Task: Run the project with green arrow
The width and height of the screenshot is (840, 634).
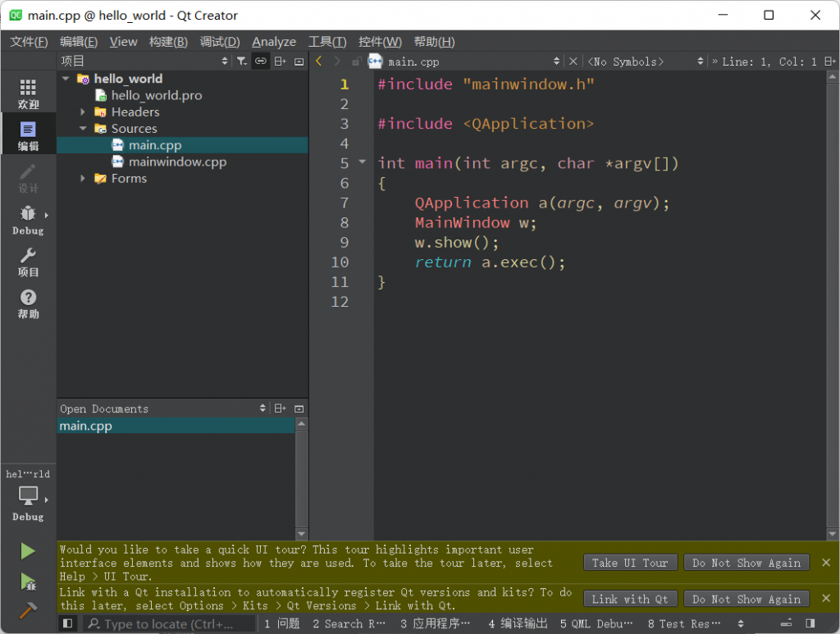Action: 28,551
